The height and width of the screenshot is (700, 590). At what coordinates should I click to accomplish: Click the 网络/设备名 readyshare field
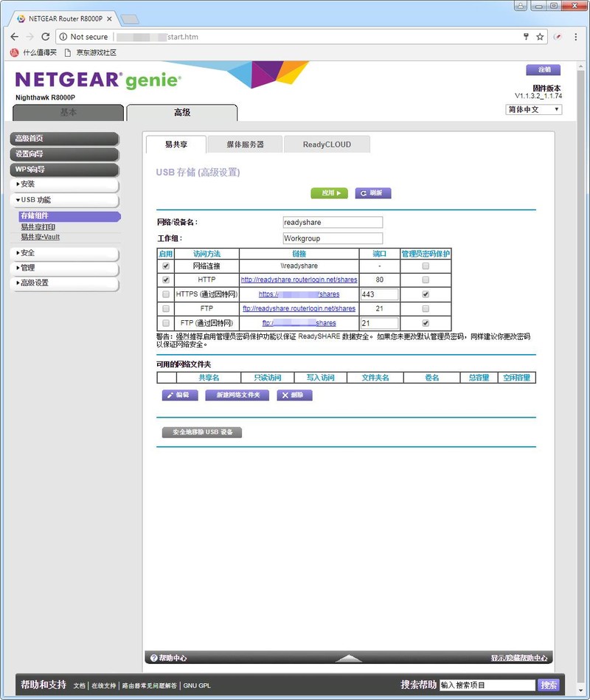333,222
